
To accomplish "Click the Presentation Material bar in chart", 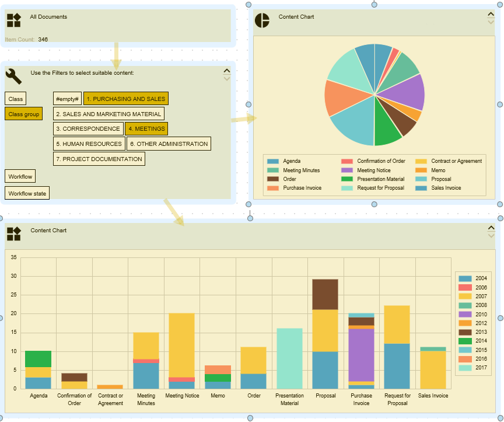I will click(x=289, y=358).
